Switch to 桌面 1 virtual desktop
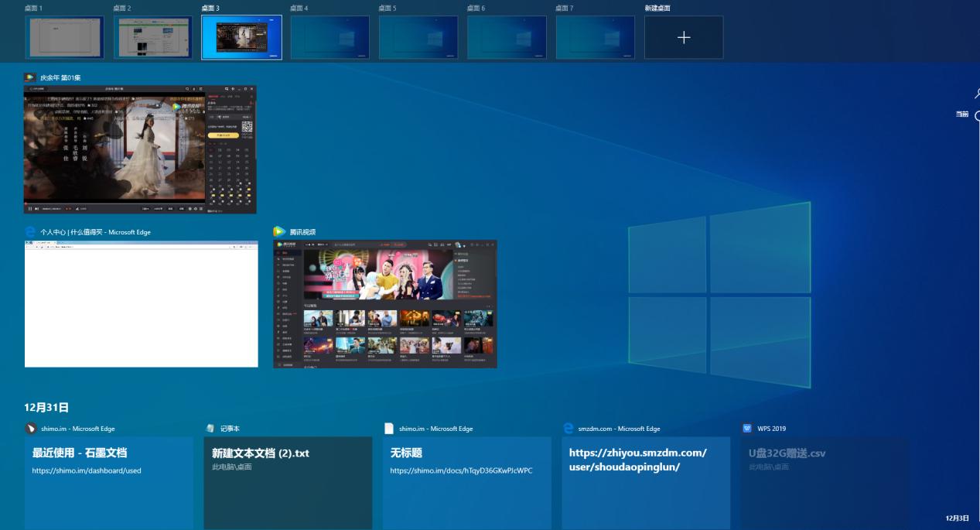The height and width of the screenshot is (530, 980). tap(64, 37)
